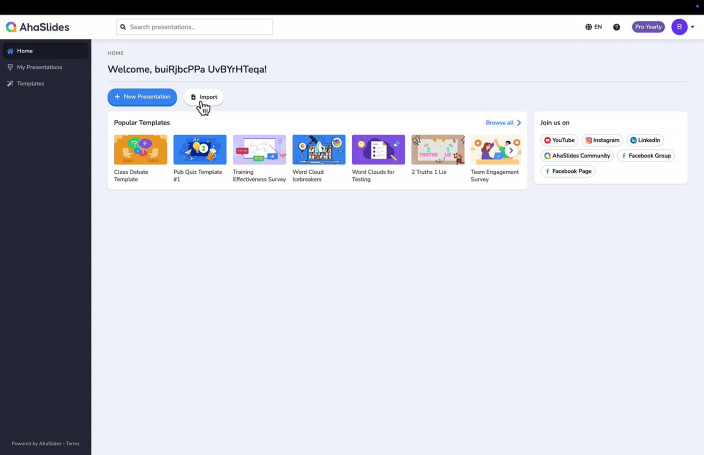
Task: Focus the Search presentations field
Action: point(194,27)
